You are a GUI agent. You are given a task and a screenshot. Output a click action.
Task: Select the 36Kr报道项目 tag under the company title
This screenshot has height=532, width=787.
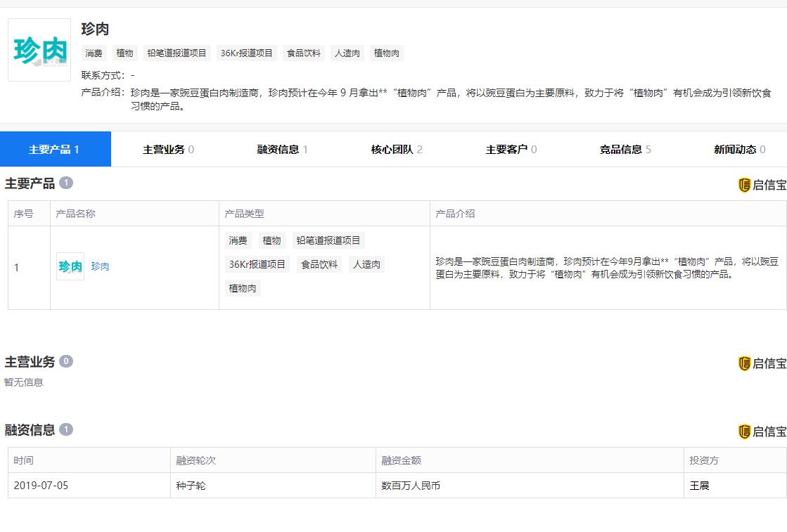(x=246, y=53)
